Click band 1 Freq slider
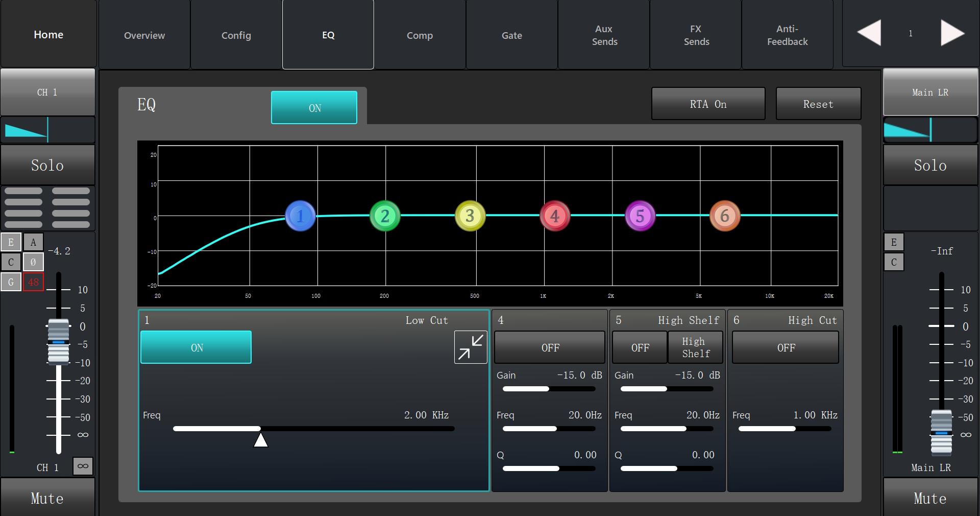 point(313,429)
